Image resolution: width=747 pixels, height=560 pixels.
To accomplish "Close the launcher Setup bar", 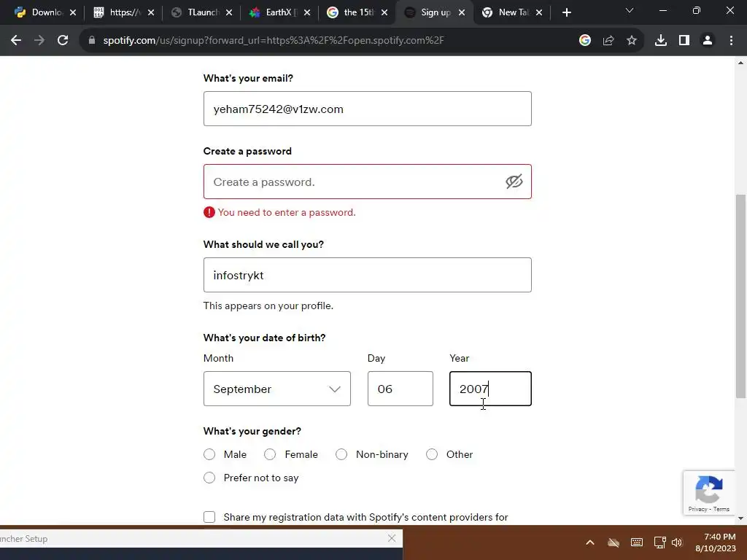I will click(x=392, y=538).
